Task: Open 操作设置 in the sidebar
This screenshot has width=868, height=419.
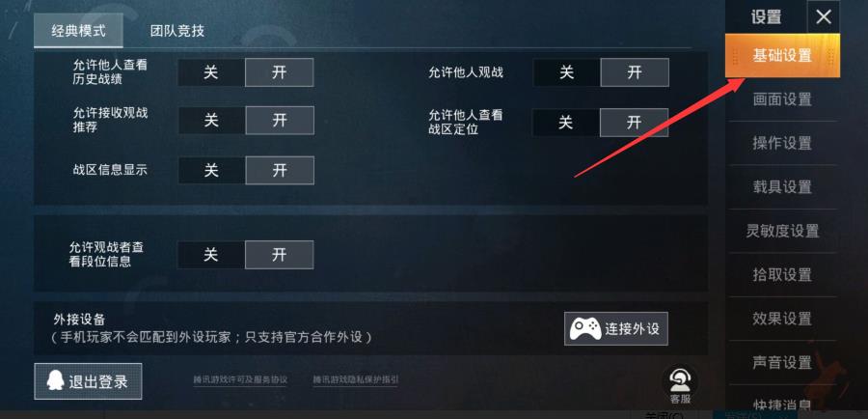Action: [782, 144]
